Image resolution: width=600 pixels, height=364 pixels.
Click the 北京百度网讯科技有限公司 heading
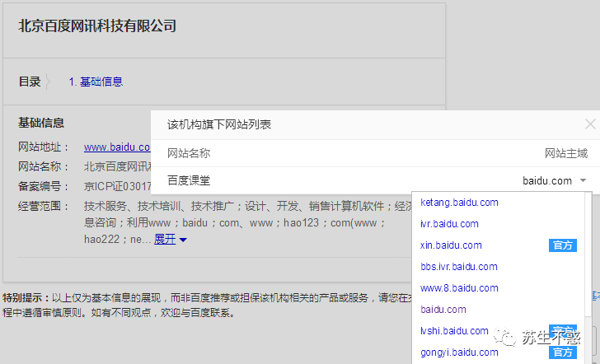97,26
